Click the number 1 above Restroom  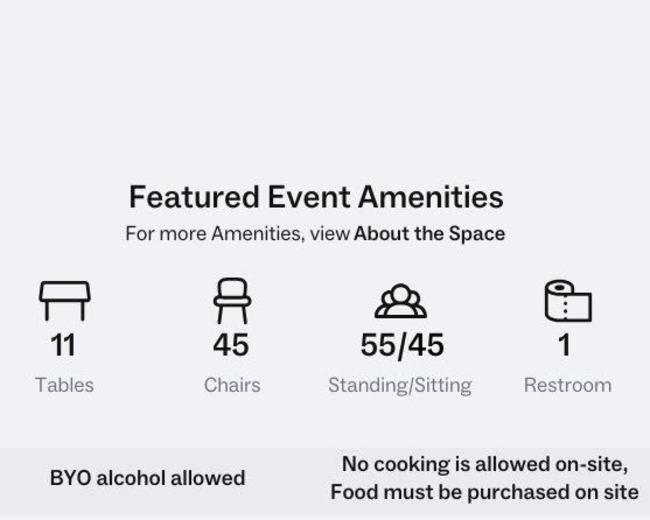click(564, 345)
